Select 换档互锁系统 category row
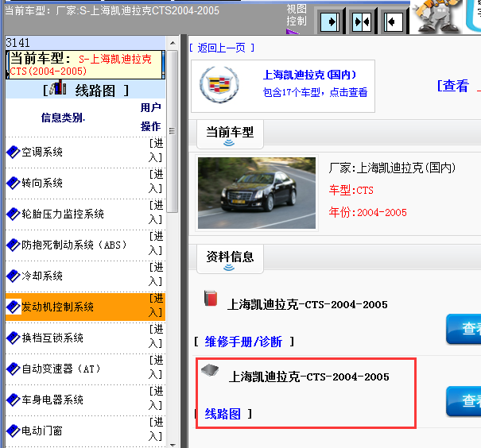The image size is (481, 448). (x=86, y=338)
